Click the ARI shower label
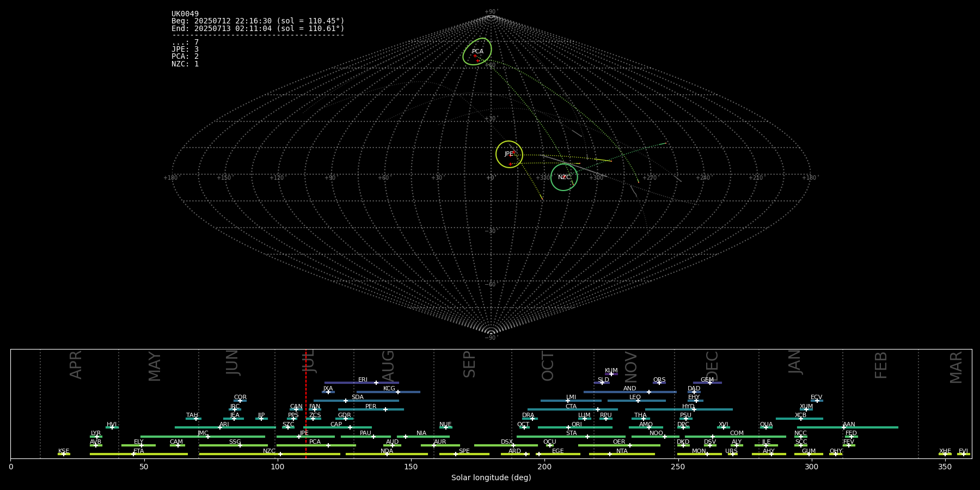 (224, 424)
